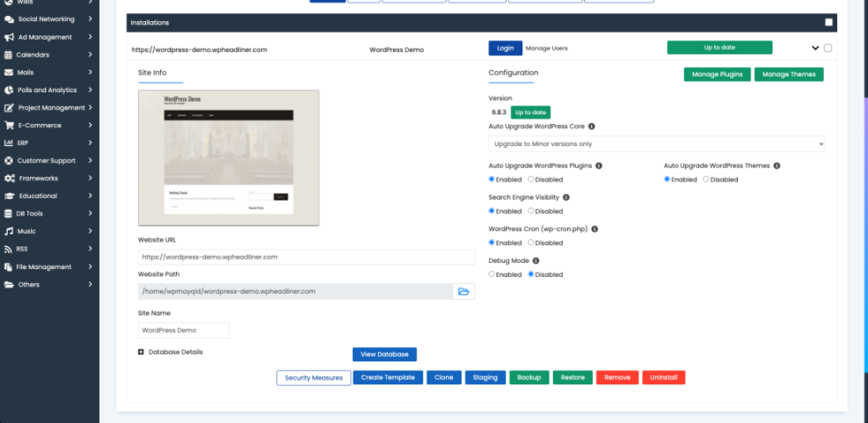Viewport: 868px width, 423px height.
Task: Expand Ad Management submenu arrow
Action: 90,37
